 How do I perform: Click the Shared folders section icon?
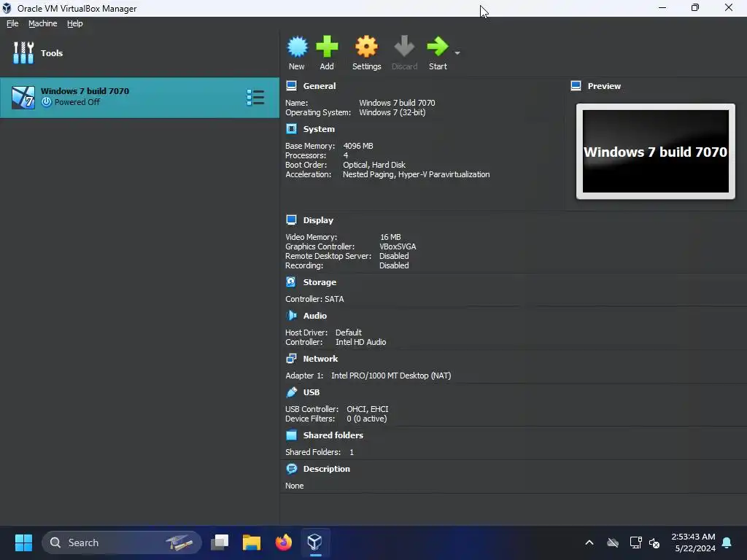(291, 435)
